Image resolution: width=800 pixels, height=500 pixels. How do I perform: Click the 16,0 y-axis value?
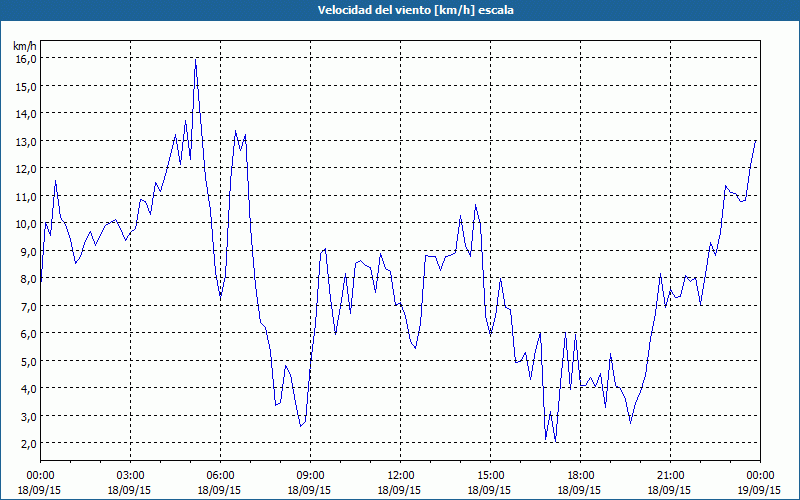pyautogui.click(x=26, y=59)
